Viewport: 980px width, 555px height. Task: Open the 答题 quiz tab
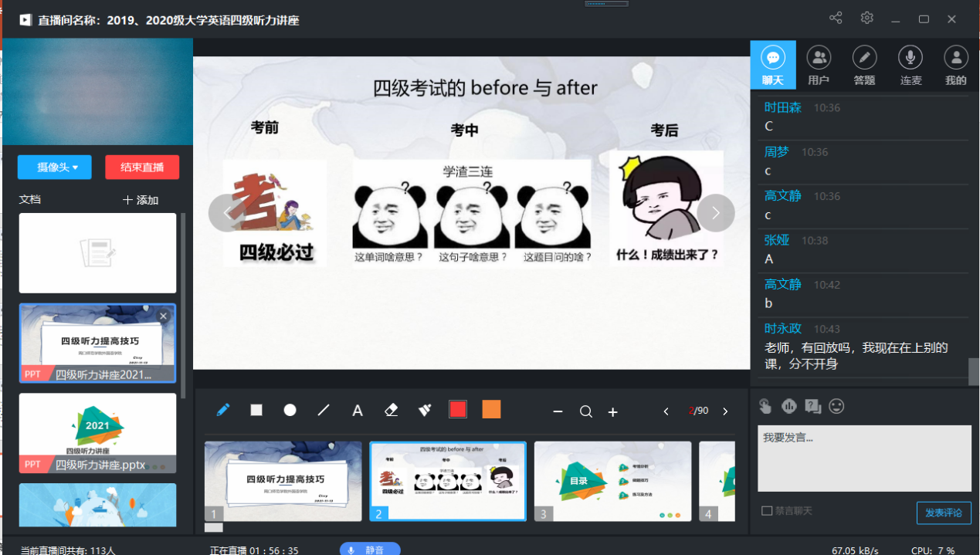pyautogui.click(x=865, y=64)
